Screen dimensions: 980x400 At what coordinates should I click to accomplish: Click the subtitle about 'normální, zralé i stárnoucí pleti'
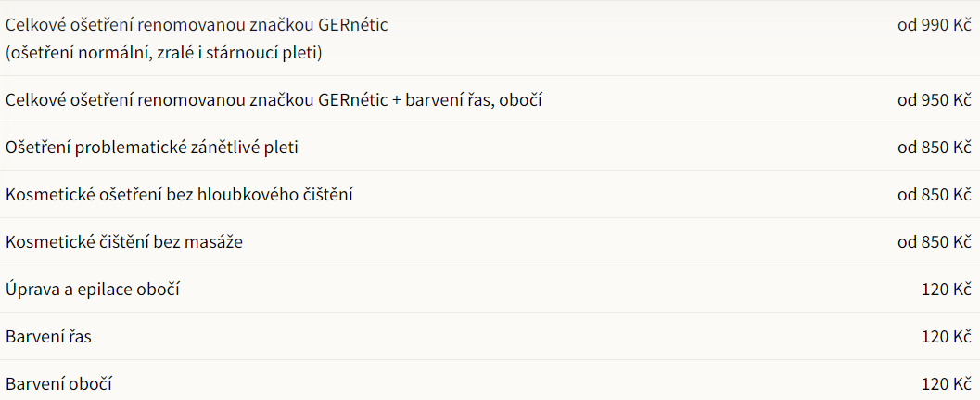click(x=163, y=53)
